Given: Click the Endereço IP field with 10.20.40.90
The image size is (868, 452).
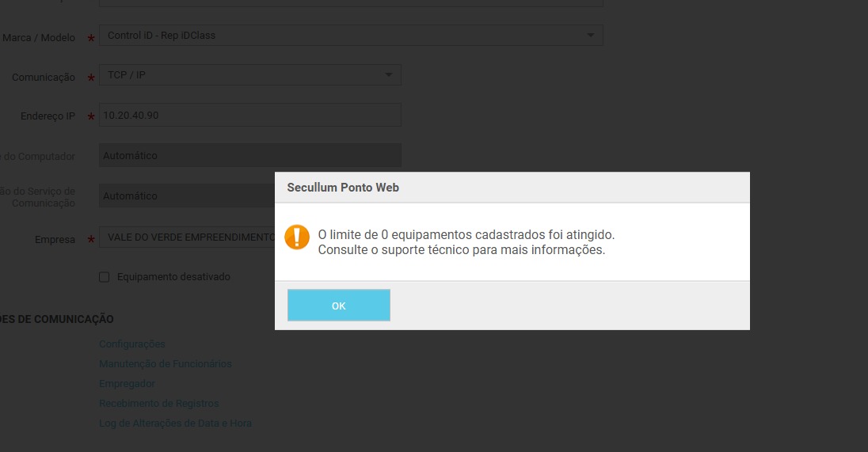Looking at the screenshot, I should pos(249,116).
